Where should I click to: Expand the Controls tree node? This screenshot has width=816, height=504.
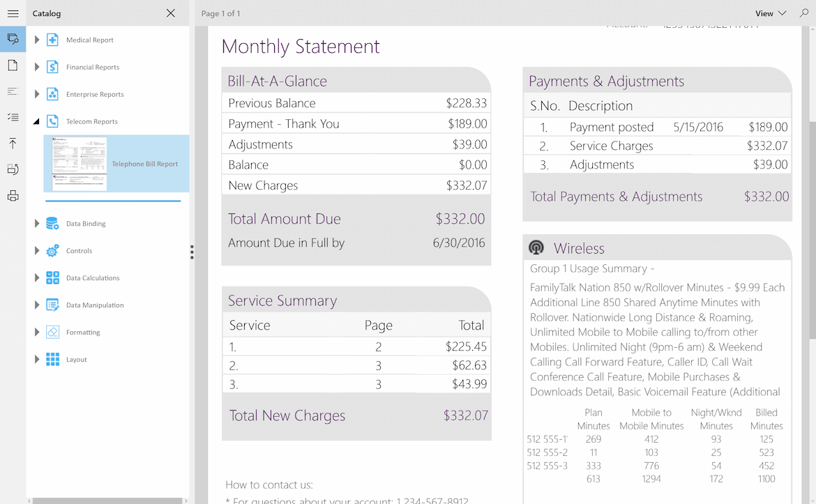point(37,250)
